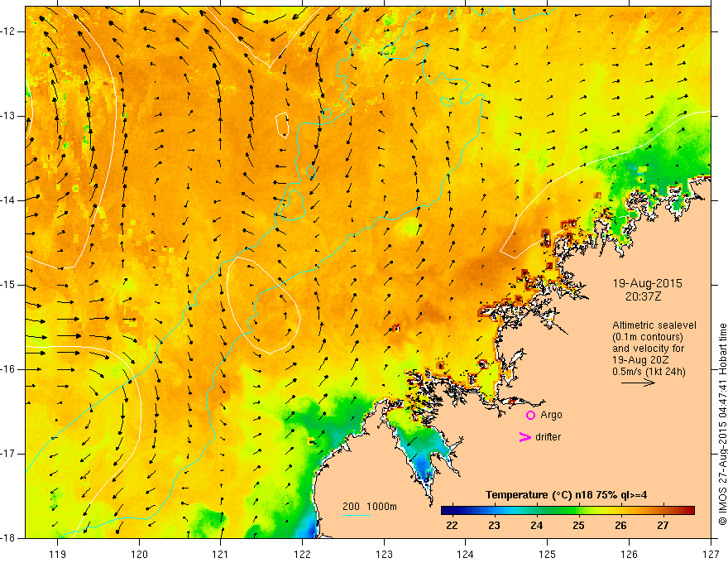Viewport: 728px width, 563px height.
Task: Click the magenta Argo circle legend symbol
Action: coord(530,416)
